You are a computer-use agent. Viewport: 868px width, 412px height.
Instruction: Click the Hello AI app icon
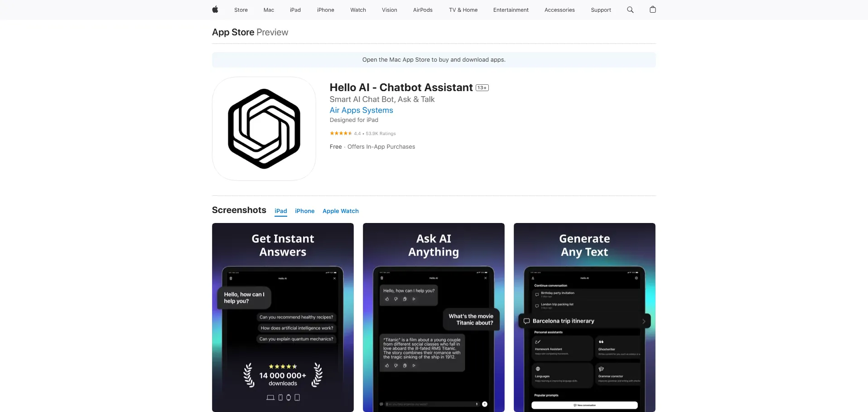click(x=264, y=129)
